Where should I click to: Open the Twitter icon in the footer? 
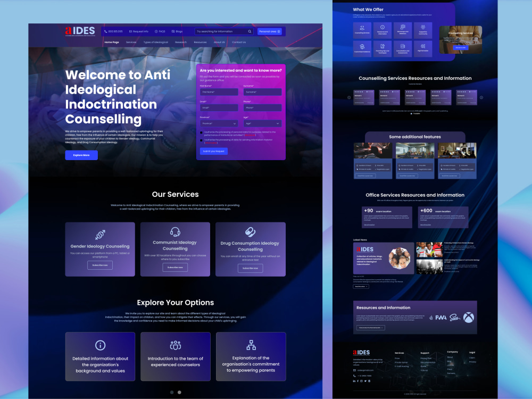coord(365,381)
